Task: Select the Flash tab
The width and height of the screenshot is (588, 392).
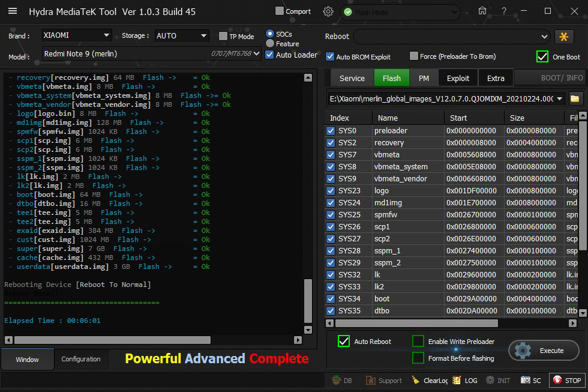Action: pos(391,78)
